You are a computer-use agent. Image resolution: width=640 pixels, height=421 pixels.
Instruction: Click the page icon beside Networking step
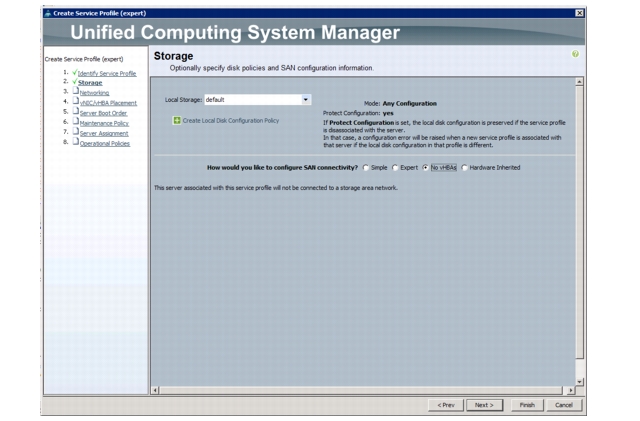click(76, 91)
